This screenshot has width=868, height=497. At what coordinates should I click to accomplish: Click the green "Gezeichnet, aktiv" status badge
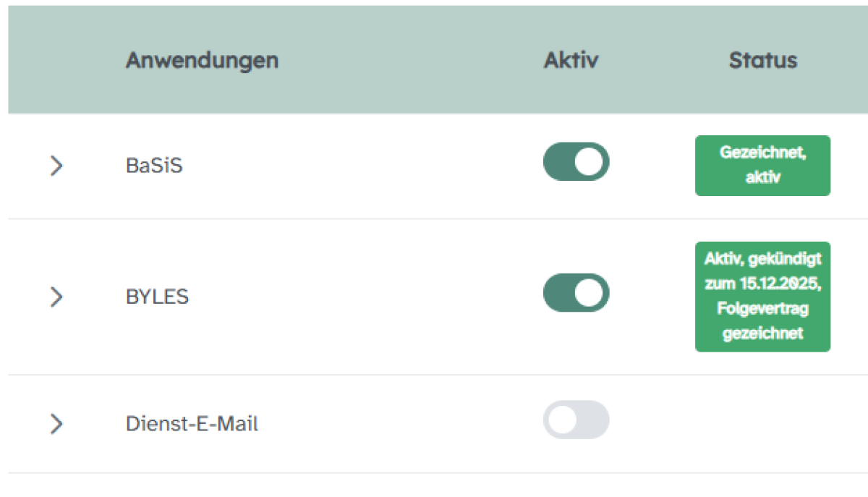tap(762, 165)
